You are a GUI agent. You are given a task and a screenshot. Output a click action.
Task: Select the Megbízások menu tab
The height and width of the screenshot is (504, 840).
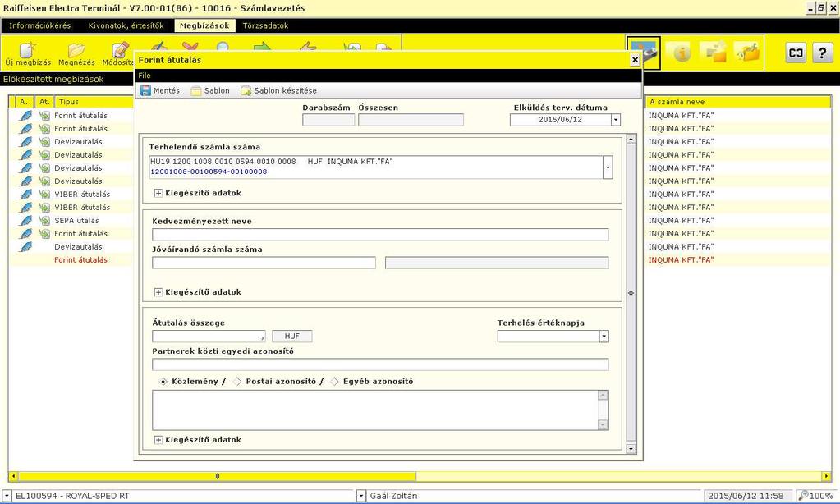coord(204,25)
